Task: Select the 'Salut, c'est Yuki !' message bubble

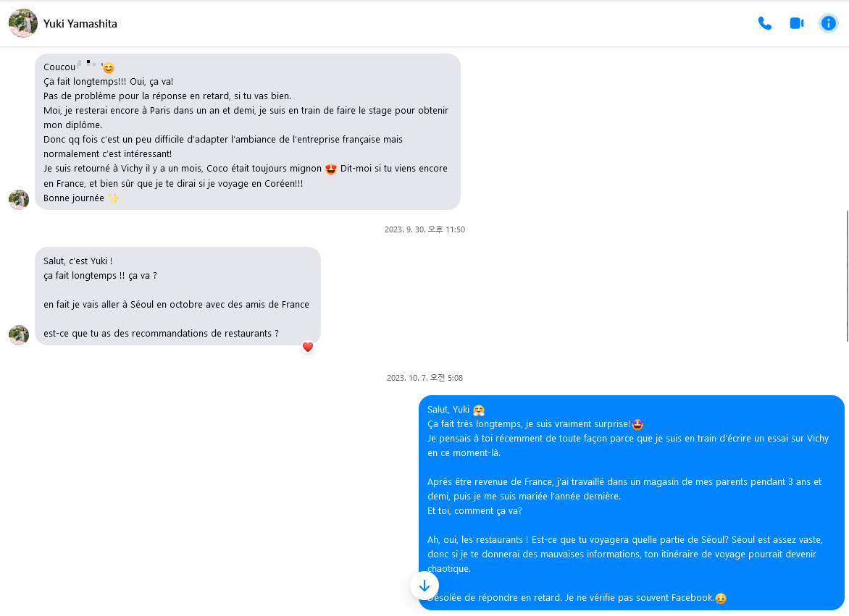Action: point(177,296)
